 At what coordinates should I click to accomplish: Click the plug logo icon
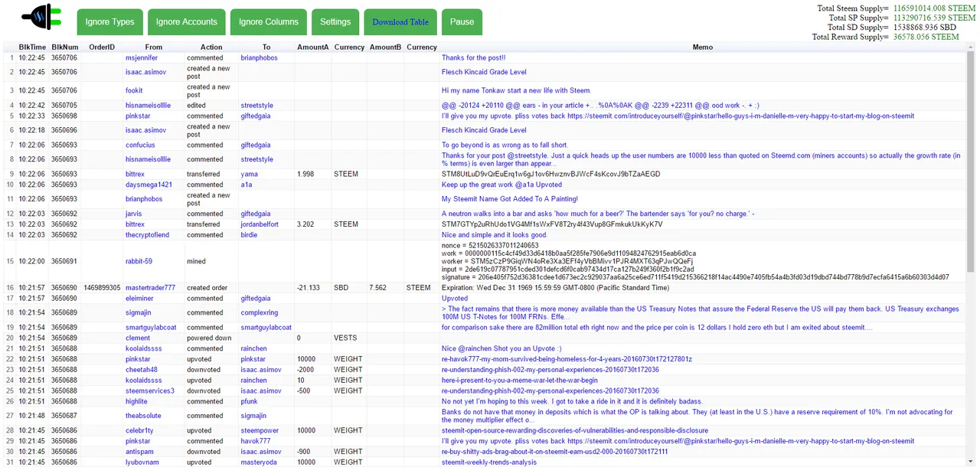[41, 18]
